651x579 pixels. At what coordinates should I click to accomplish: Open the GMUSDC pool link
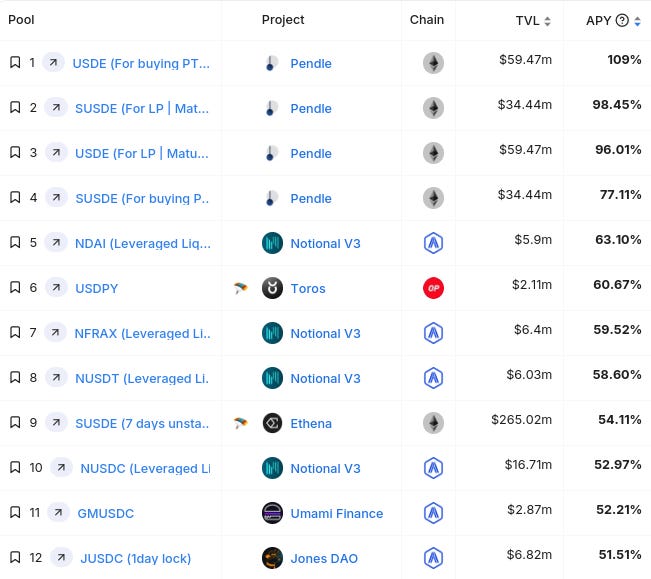[106, 513]
